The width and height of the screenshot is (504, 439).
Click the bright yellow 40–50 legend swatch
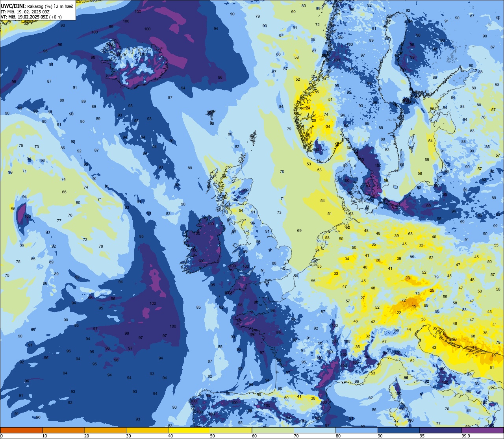(189, 430)
